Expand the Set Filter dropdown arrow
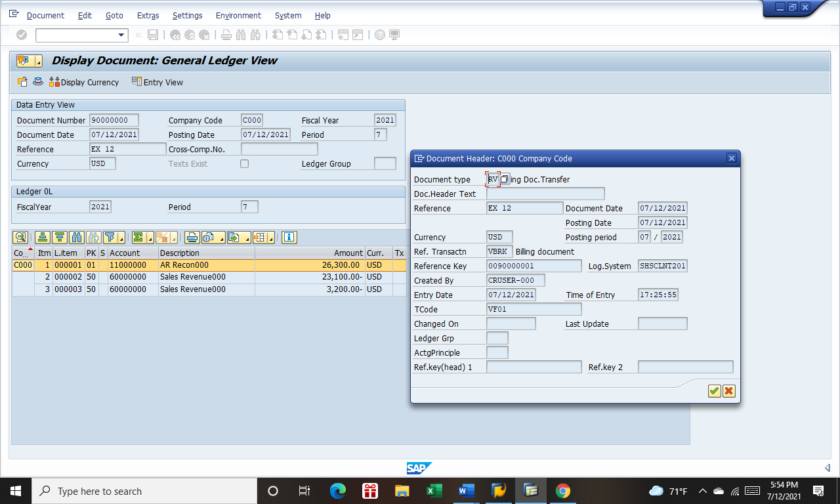Image resolution: width=840 pixels, height=504 pixels. (121, 237)
